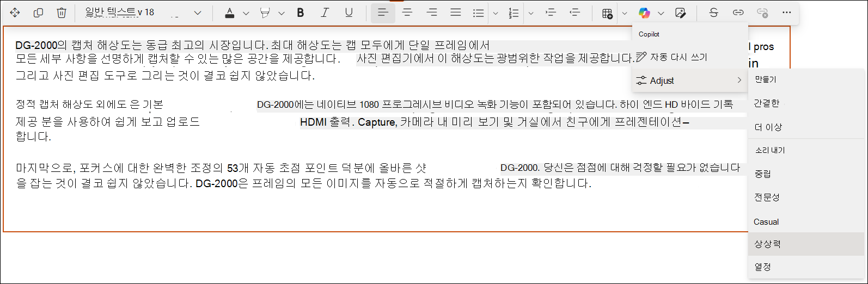Toggle strikethrough formatting
The height and width of the screenshot is (284, 868).
tap(714, 13)
